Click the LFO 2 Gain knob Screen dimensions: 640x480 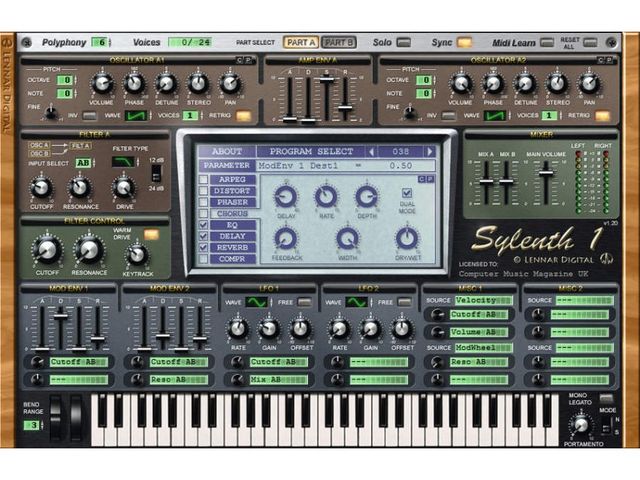click(x=371, y=329)
